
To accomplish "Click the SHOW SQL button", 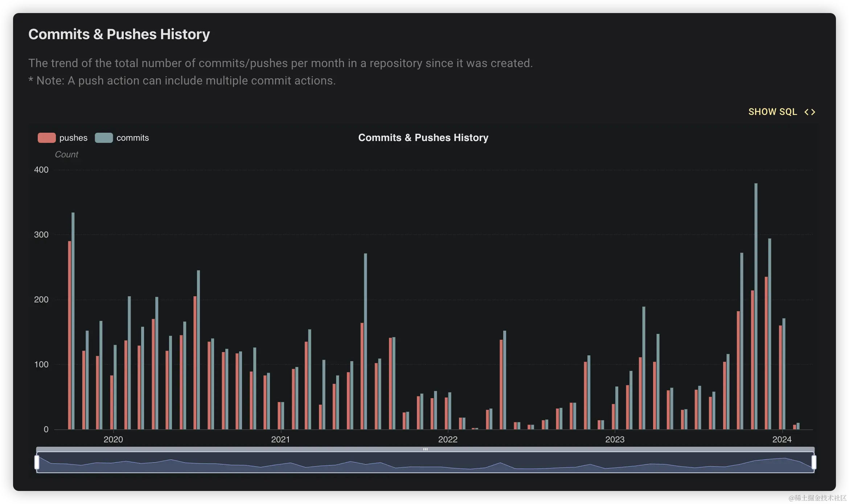I will click(772, 112).
